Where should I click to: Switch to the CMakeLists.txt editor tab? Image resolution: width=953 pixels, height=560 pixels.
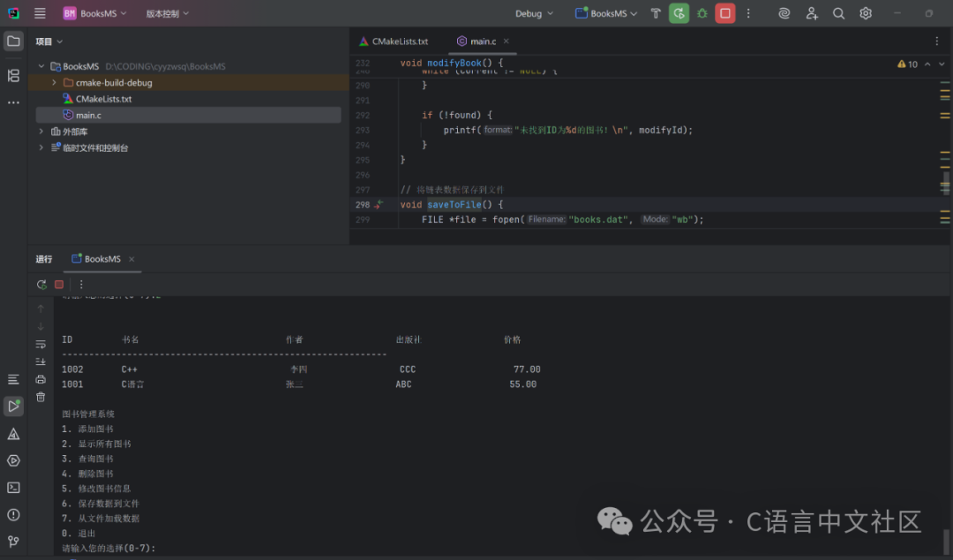coord(394,41)
